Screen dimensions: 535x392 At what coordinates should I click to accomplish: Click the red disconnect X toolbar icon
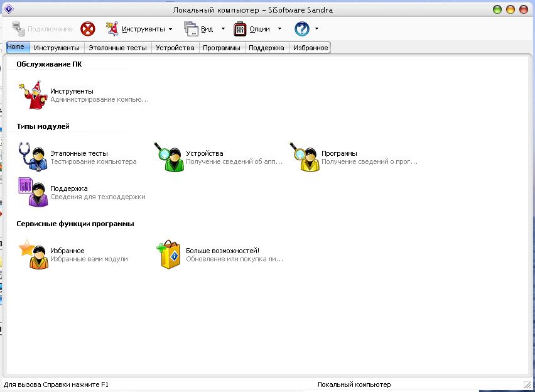pyautogui.click(x=88, y=29)
